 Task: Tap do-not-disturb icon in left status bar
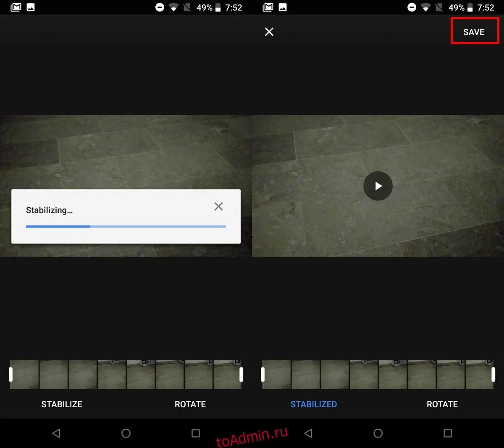[x=160, y=7]
